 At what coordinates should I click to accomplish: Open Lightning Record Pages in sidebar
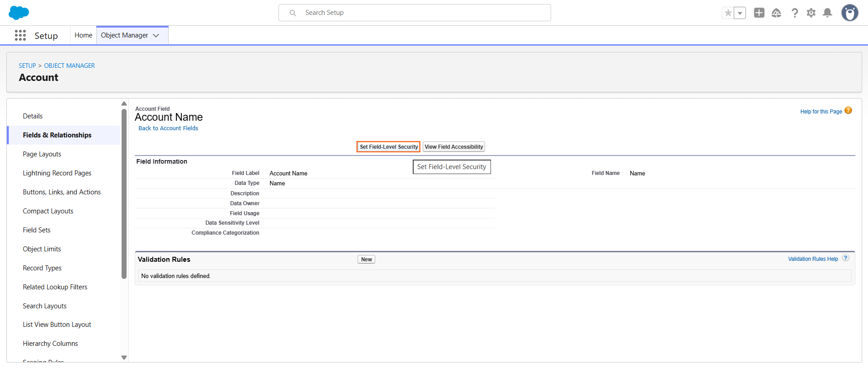click(64, 173)
